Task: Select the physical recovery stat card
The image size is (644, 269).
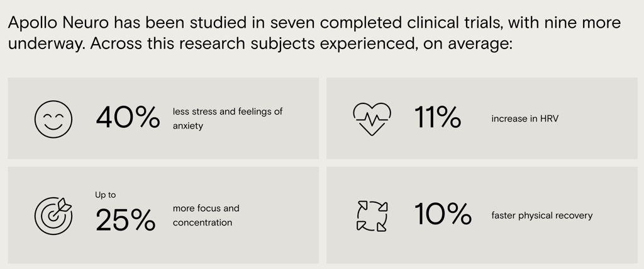Action: pyautogui.click(x=482, y=215)
